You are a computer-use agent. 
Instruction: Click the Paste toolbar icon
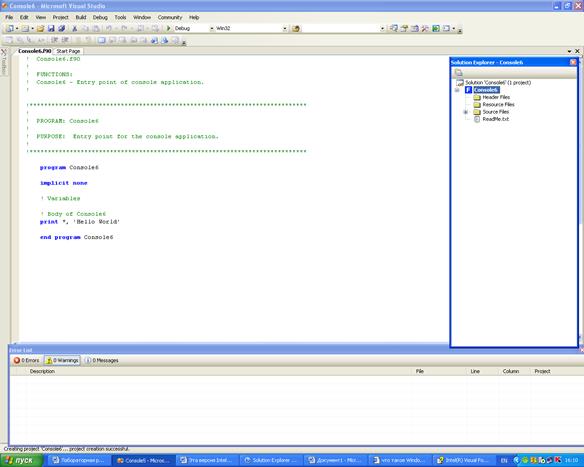pos(96,28)
